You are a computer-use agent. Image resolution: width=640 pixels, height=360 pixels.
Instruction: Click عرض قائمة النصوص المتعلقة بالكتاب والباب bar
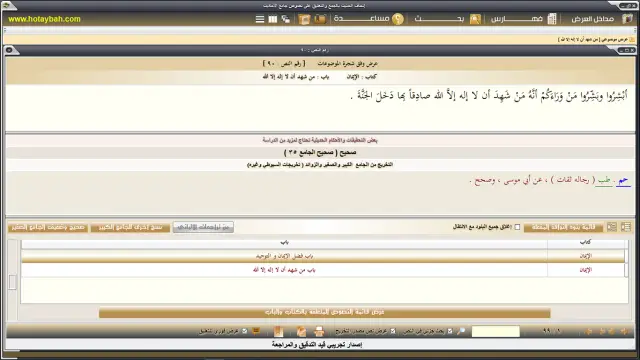(x=324, y=312)
